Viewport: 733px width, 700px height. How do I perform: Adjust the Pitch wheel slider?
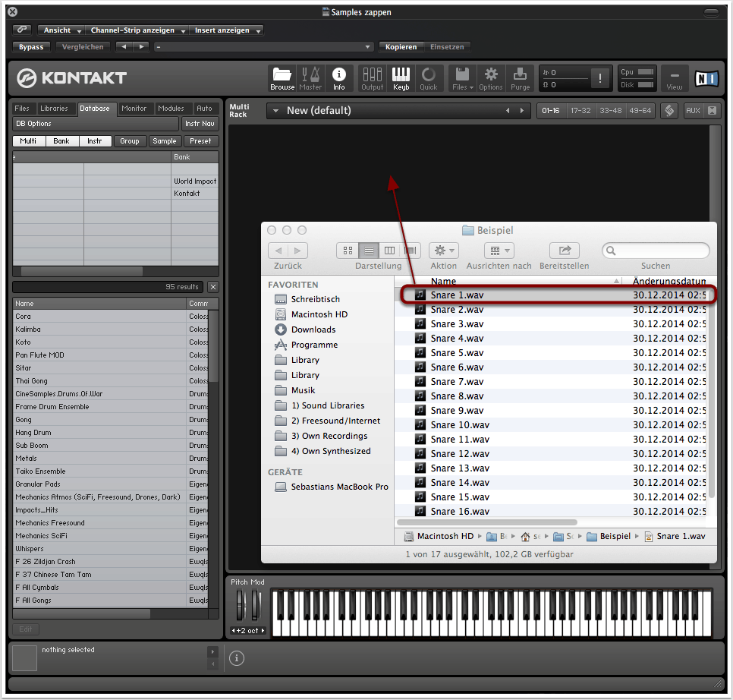click(241, 605)
